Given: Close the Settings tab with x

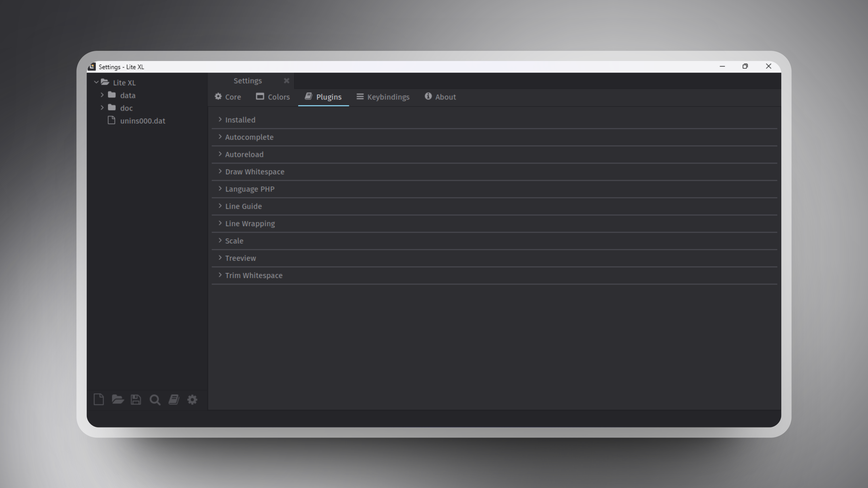Looking at the screenshot, I should (287, 81).
